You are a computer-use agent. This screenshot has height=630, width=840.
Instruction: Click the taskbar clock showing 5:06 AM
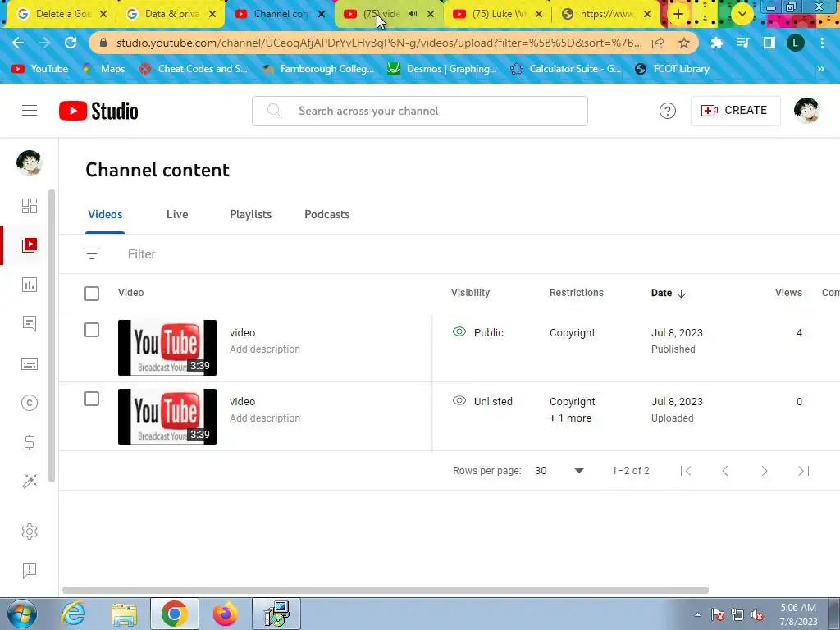798,608
